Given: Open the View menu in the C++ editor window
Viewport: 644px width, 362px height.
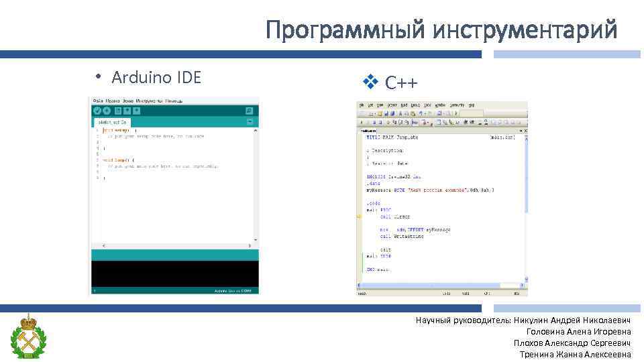Looking at the screenshot, I should pyautogui.click(x=380, y=105).
